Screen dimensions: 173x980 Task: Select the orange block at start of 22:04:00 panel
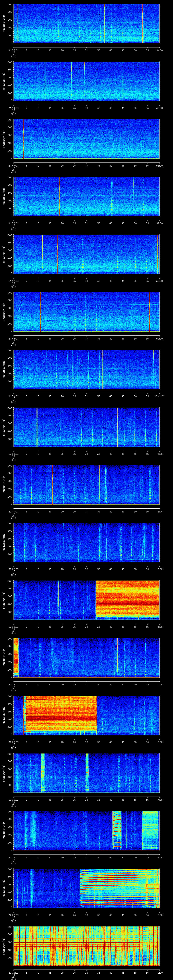16,657
